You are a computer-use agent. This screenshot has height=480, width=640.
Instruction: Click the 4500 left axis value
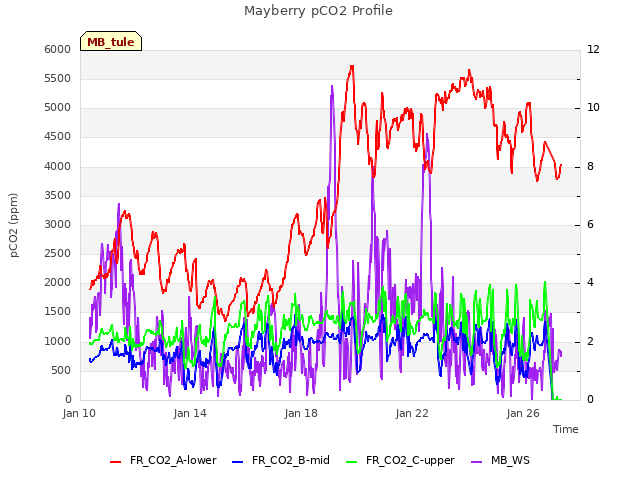coord(58,137)
